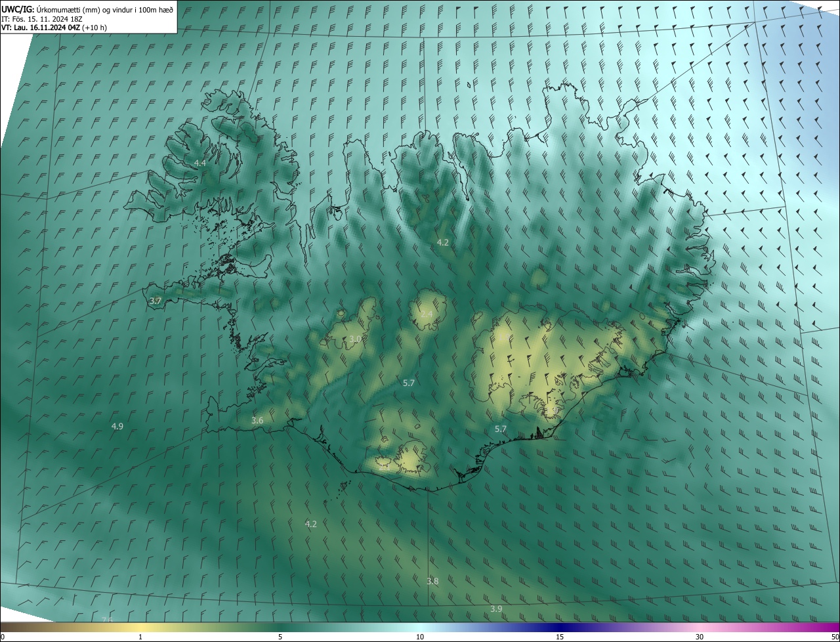Screen dimensions: 840x642
Task: Click the 4.9 value label in the ocean
Action: point(117,426)
